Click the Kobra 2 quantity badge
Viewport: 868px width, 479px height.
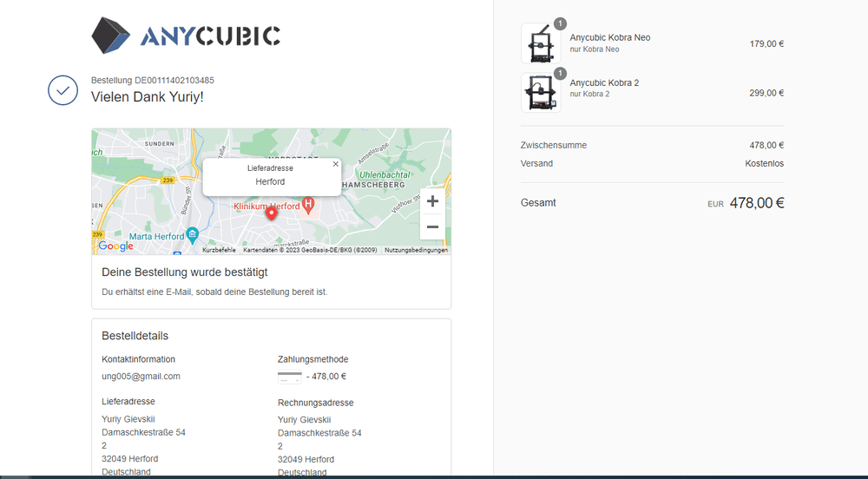click(x=560, y=73)
